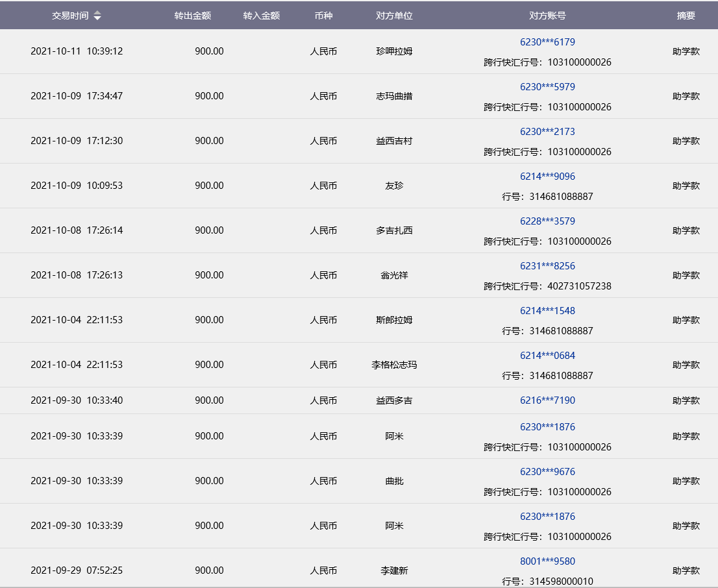Select the 对方单位 column header
This screenshot has width=718, height=588.
point(394,16)
